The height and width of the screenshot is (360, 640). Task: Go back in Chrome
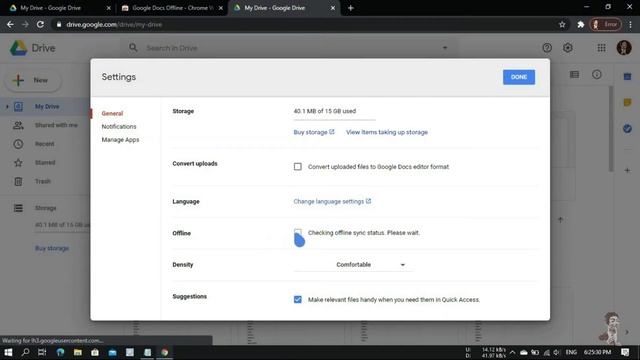coord(10,24)
